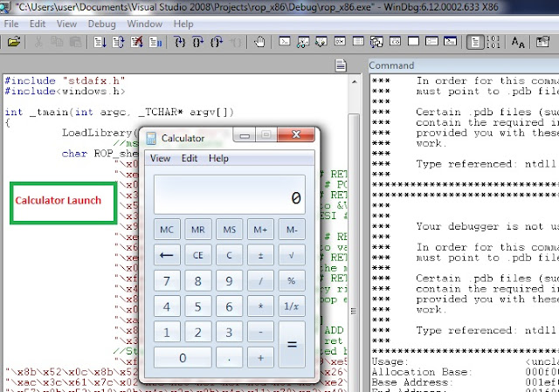The height and width of the screenshot is (392, 559).
Task: Click the M- button in Calculator
Action: (292, 229)
